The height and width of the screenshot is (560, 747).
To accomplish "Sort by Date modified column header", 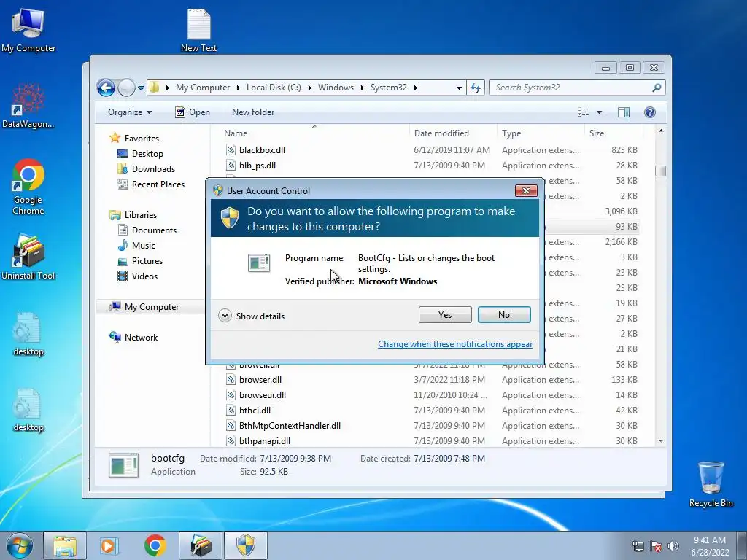I will point(452,133).
